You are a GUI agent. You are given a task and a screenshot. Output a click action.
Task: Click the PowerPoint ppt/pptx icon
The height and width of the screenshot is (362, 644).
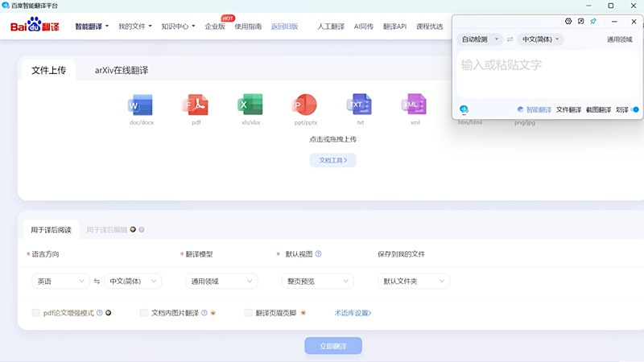point(305,105)
